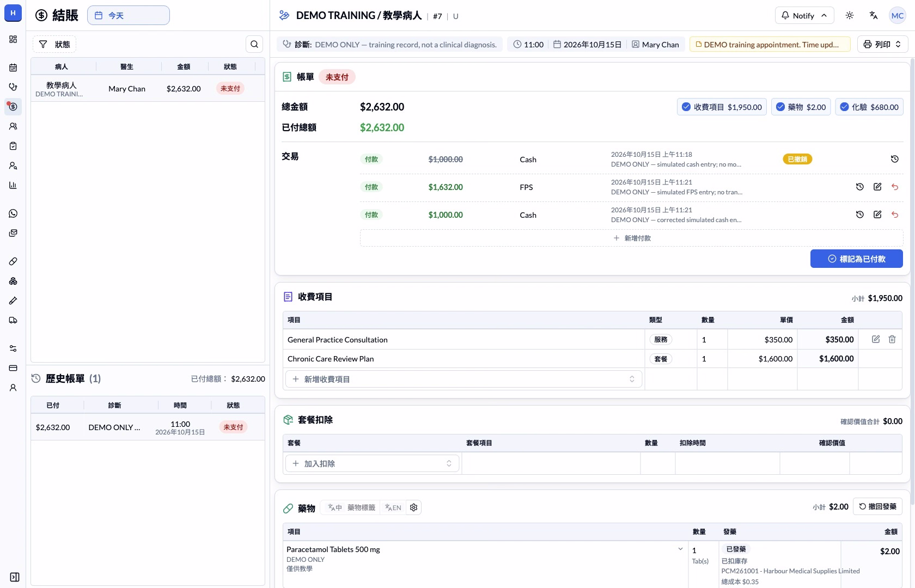Uncheck the 藥物 $2.00 checkbox
This screenshot has height=588, width=915.
[780, 107]
